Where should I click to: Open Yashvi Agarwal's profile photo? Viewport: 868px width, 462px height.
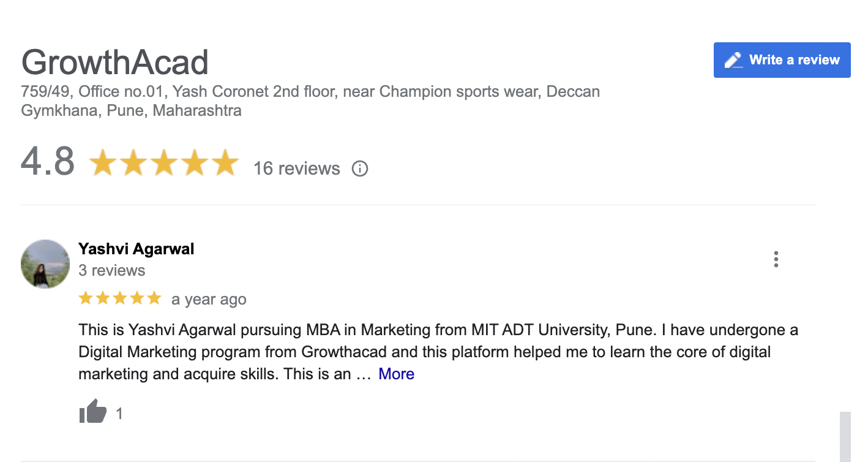(x=45, y=264)
